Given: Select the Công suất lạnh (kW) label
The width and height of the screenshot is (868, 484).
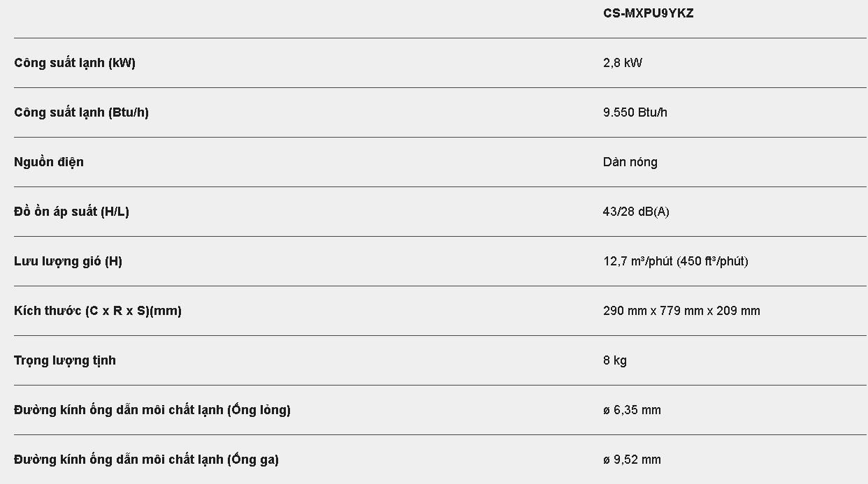Looking at the screenshot, I should 75,63.
